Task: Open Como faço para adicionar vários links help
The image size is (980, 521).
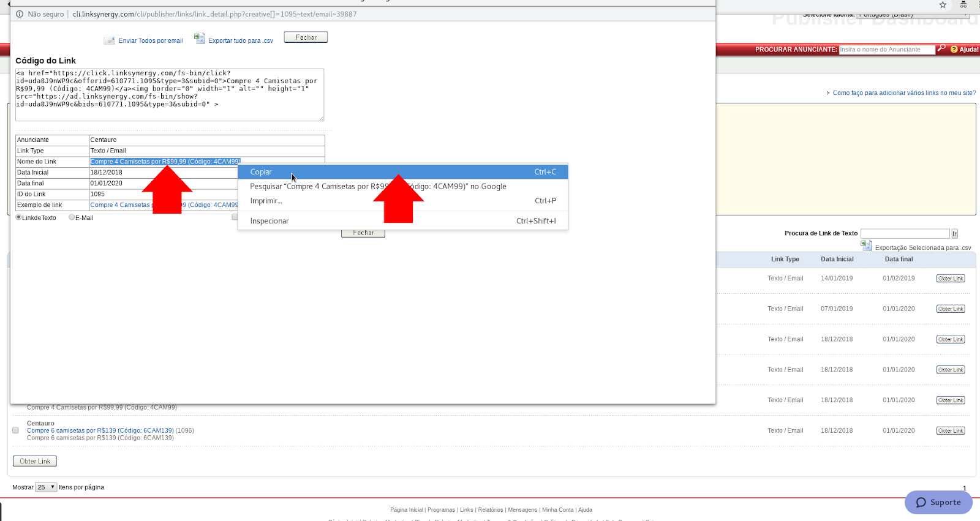Action: click(x=904, y=93)
